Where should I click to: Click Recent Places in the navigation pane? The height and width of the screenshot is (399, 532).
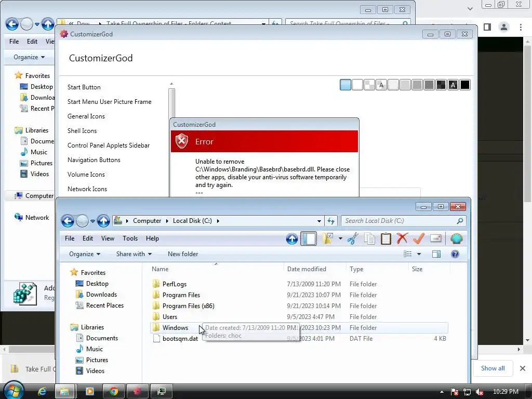(105, 305)
